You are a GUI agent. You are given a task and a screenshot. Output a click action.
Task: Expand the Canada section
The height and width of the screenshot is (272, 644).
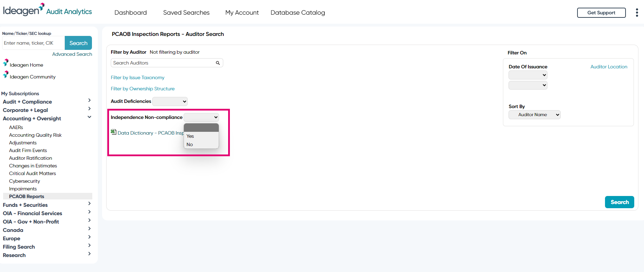point(47,230)
